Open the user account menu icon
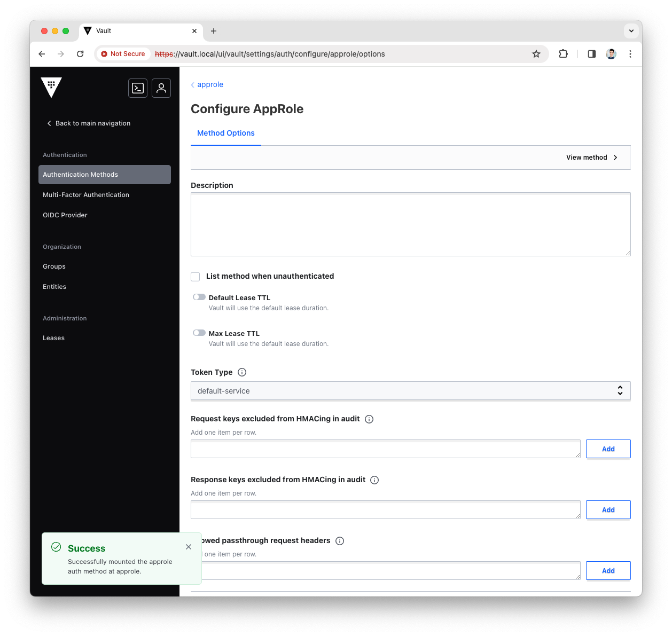The height and width of the screenshot is (636, 672). pyautogui.click(x=161, y=88)
